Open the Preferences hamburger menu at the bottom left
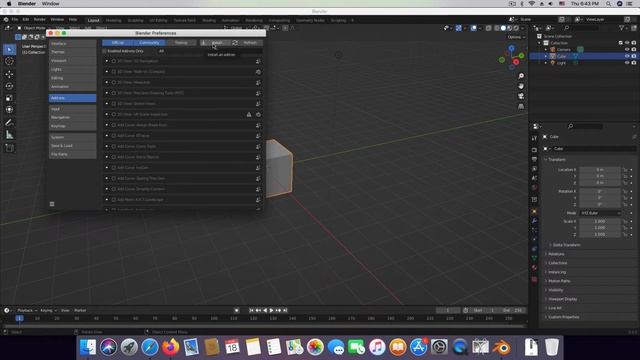Image resolution: width=640 pixels, height=360 pixels. (x=52, y=204)
